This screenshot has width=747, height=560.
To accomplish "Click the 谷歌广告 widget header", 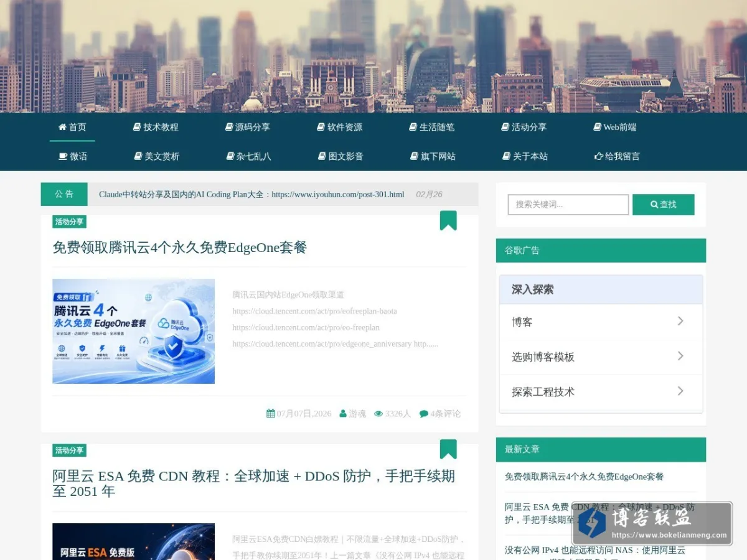I will click(x=601, y=250).
